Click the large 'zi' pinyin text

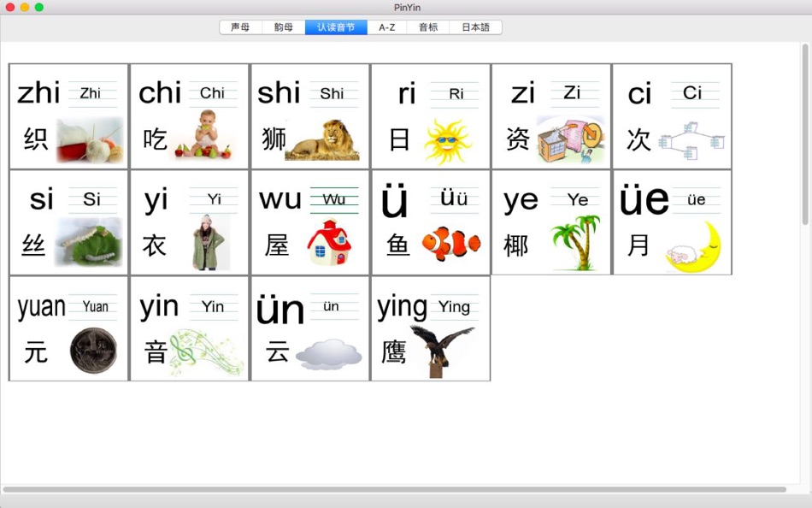tap(522, 94)
